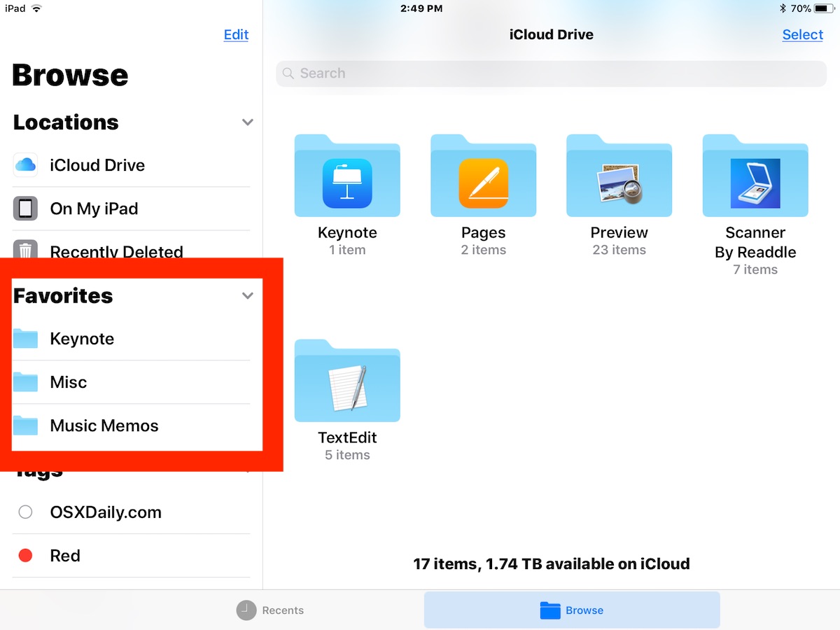Select the On My iPad location
Viewport: 840px width, 630px height.
pos(131,209)
